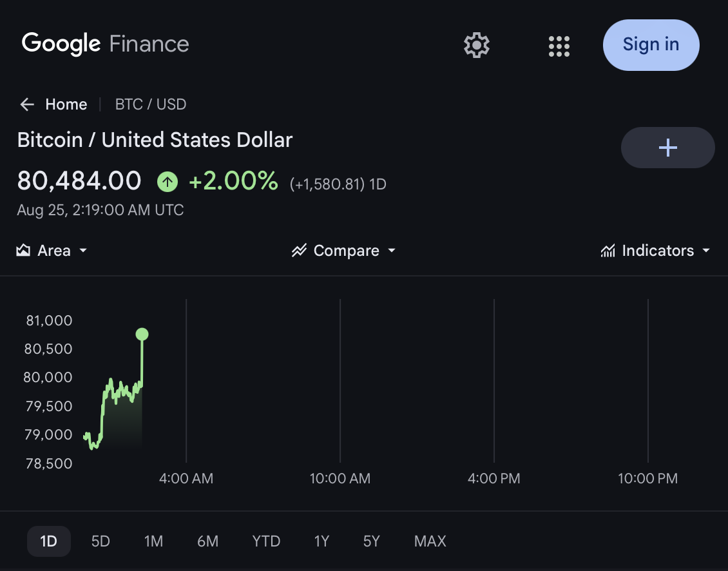Image resolution: width=728 pixels, height=571 pixels.
Task: Click the plus button to follow Bitcoin
Action: 667,148
